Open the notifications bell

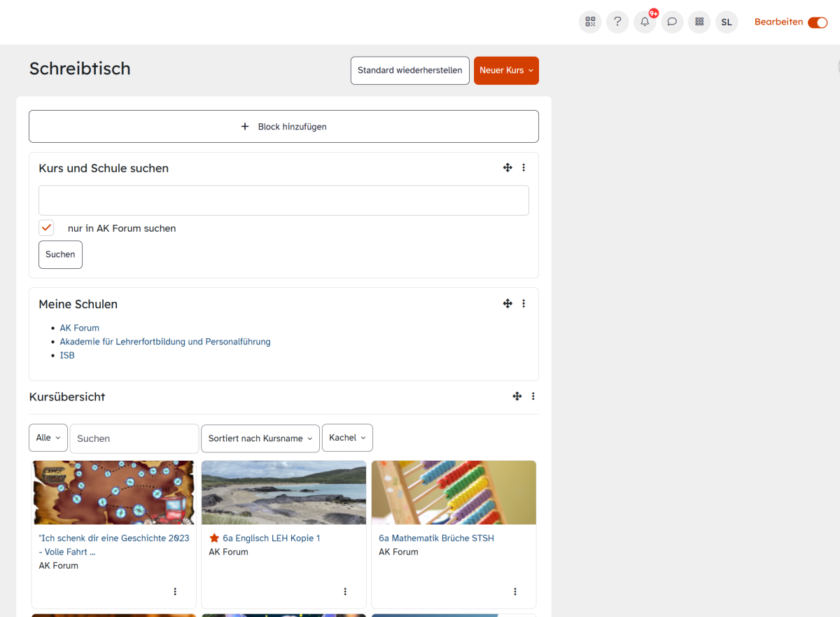645,22
